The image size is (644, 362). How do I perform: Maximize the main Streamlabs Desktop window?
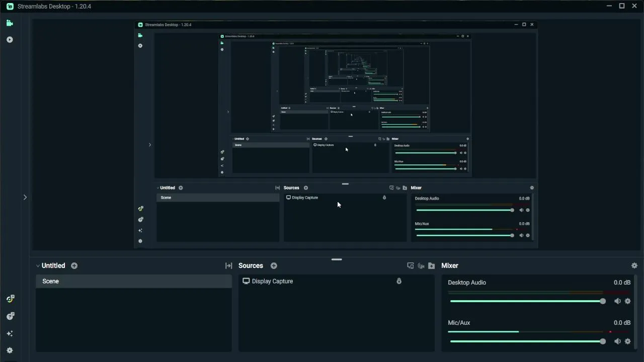click(622, 6)
